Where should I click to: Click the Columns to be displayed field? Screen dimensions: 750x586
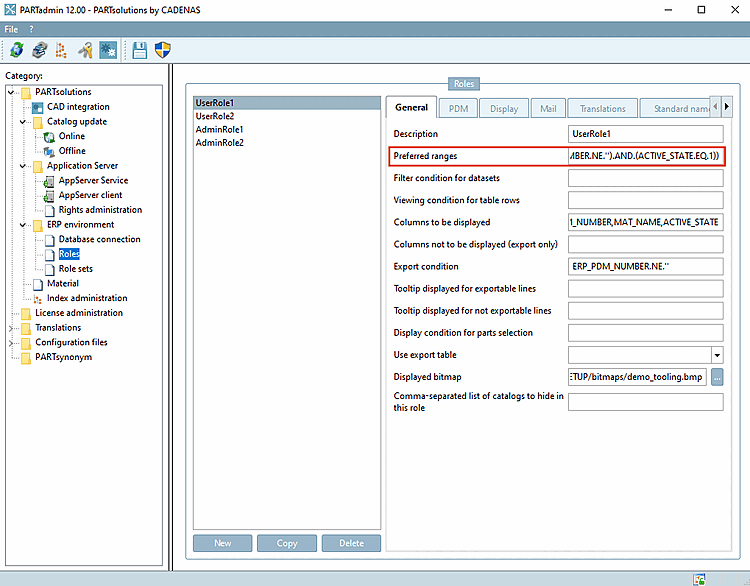(645, 222)
